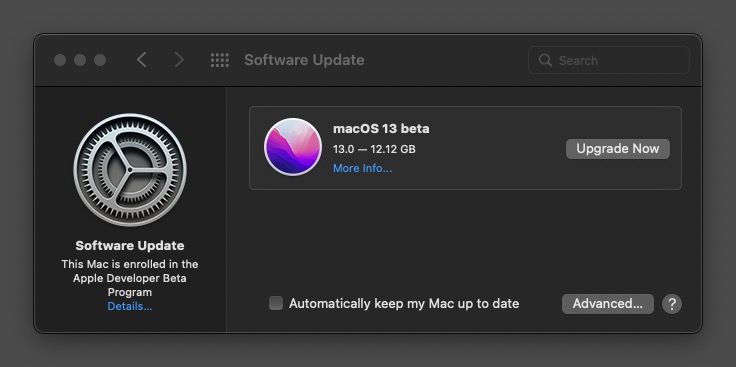The width and height of the screenshot is (736, 367).
Task: Focus the Search field
Action: tap(609, 60)
